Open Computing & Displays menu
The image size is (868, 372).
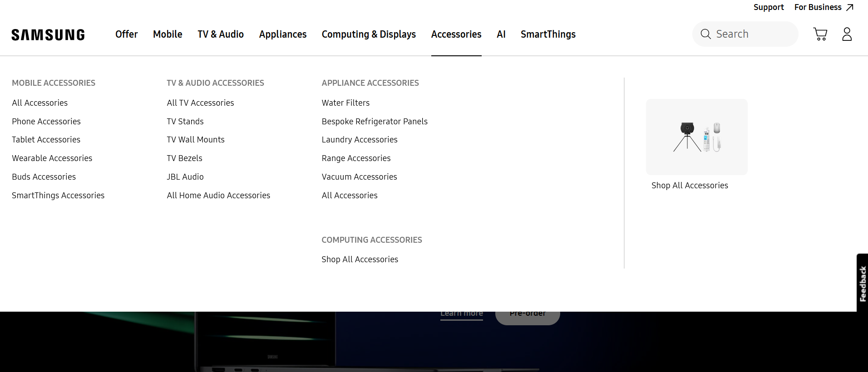click(x=369, y=34)
